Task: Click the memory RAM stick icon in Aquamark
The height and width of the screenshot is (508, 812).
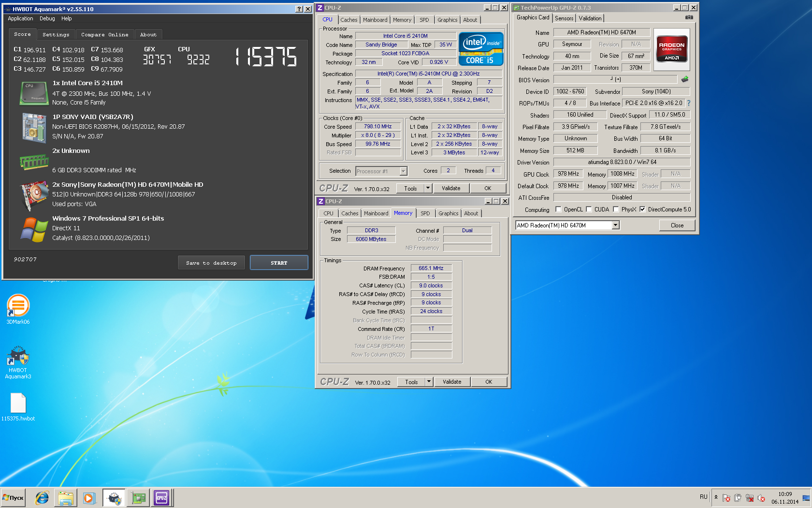Action: tap(34, 162)
